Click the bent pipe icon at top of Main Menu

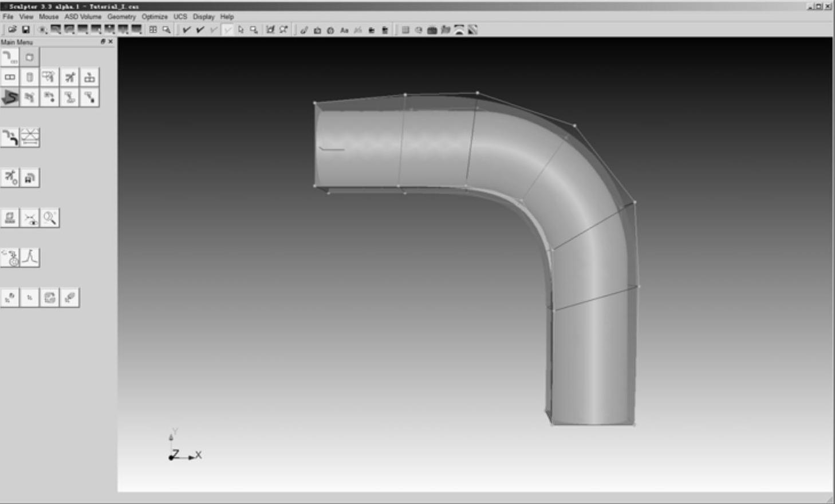10,57
